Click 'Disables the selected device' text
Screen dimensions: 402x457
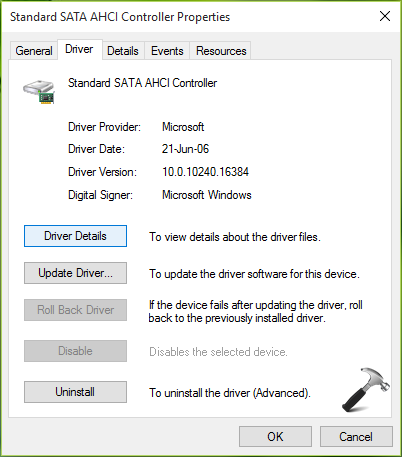click(x=218, y=352)
